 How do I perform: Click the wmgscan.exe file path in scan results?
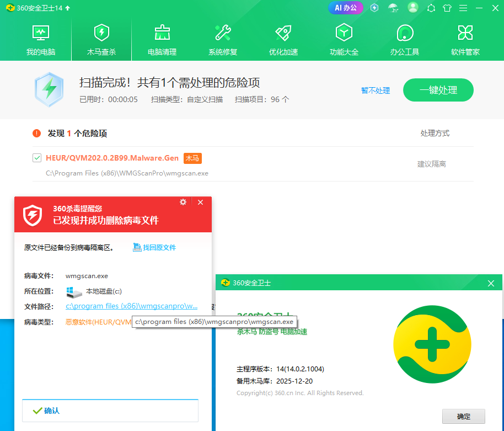[127, 173]
